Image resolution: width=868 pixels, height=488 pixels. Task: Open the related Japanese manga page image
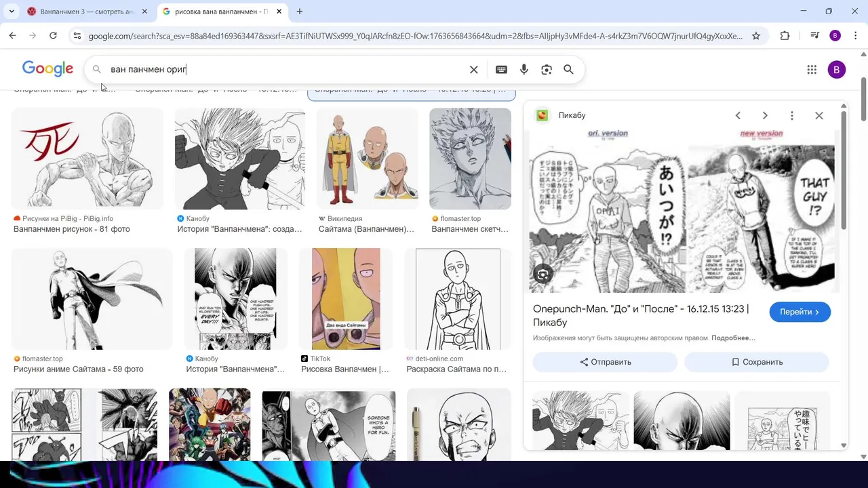[x=783, y=420]
